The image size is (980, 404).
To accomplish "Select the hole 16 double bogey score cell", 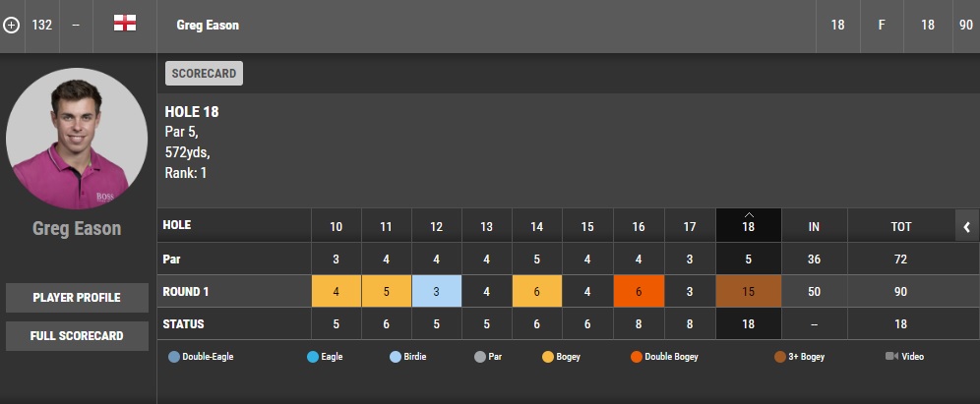I will tap(639, 292).
